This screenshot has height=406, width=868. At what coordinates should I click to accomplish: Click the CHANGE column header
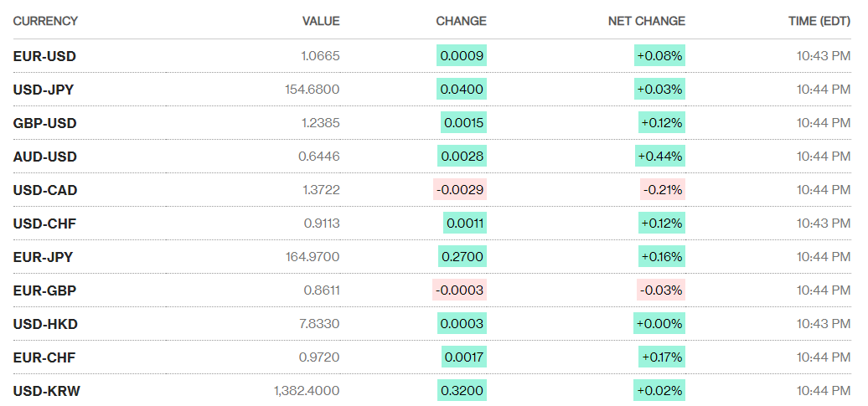pyautogui.click(x=461, y=21)
